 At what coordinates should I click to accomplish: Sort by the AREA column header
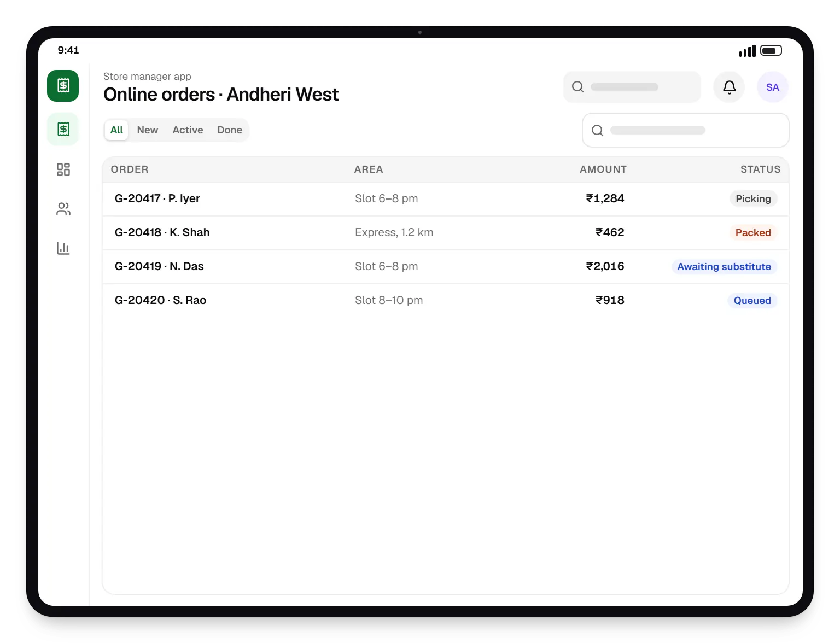coord(369,169)
